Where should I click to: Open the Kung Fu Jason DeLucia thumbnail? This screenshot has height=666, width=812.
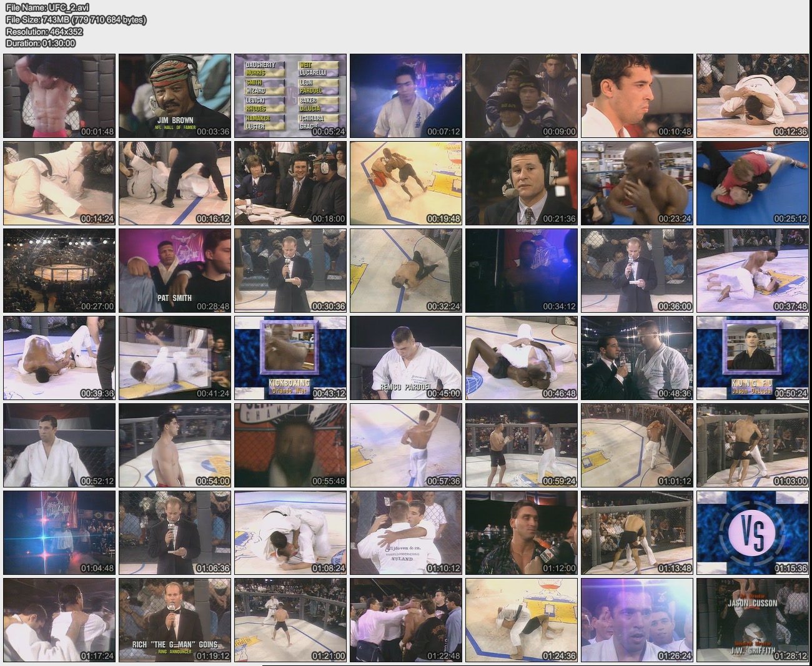point(752,358)
